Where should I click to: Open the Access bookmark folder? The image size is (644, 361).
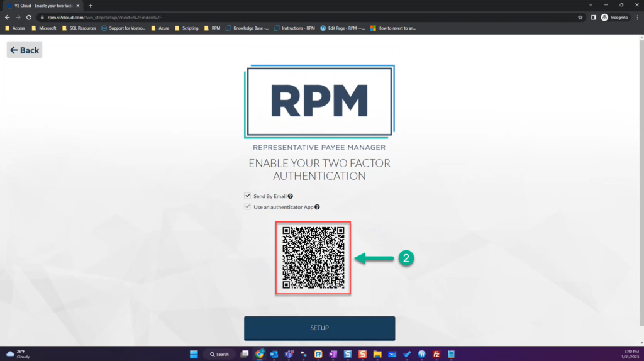[15, 28]
